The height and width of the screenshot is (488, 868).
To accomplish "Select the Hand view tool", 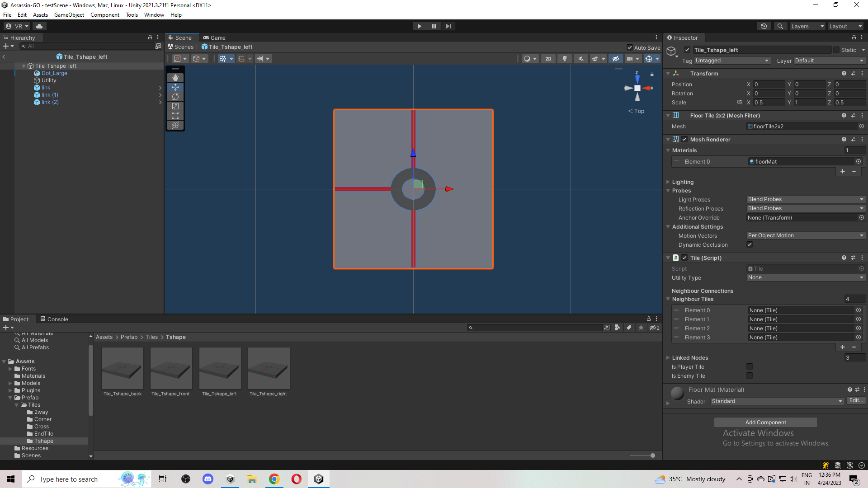I will coord(175,78).
